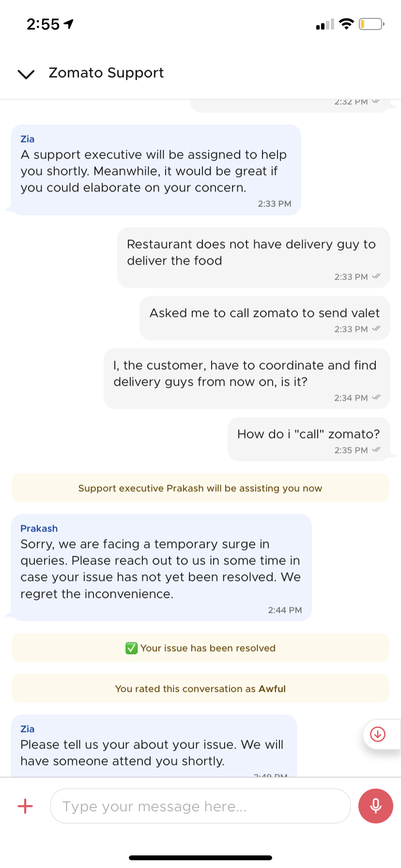This screenshot has width=401, height=868.
Task: Focus the 'Type your message here' field
Action: point(200,806)
